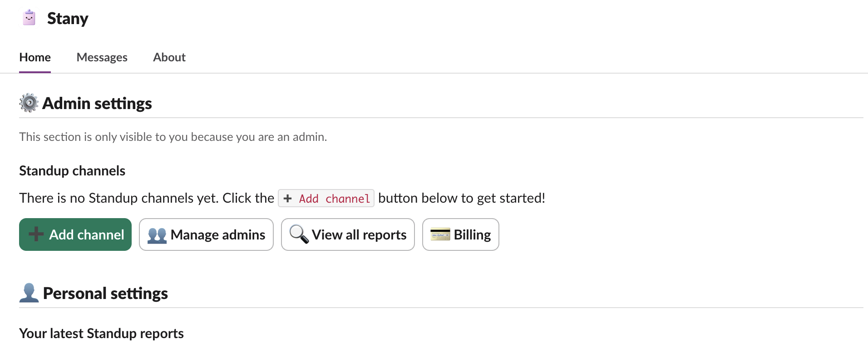
Task: Click the people icon on Manage admins
Action: tap(157, 235)
